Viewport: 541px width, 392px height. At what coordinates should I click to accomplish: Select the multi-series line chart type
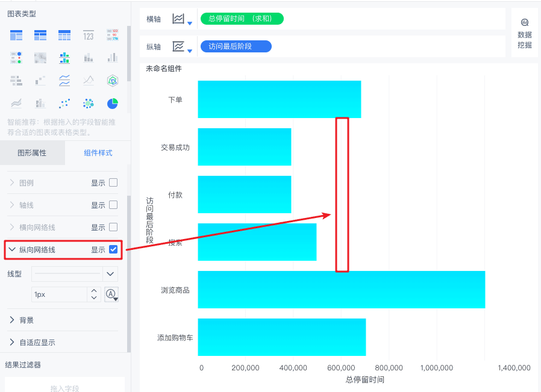click(x=89, y=80)
